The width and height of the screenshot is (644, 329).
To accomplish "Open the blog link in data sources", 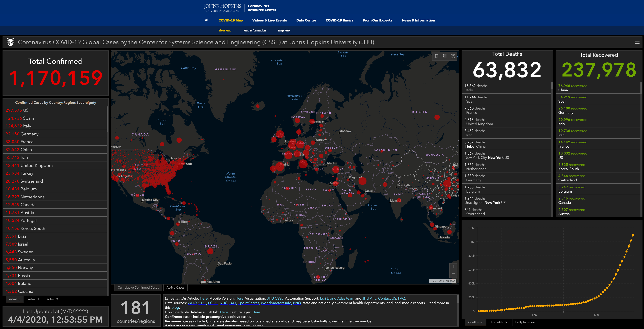I will click(x=175, y=308).
